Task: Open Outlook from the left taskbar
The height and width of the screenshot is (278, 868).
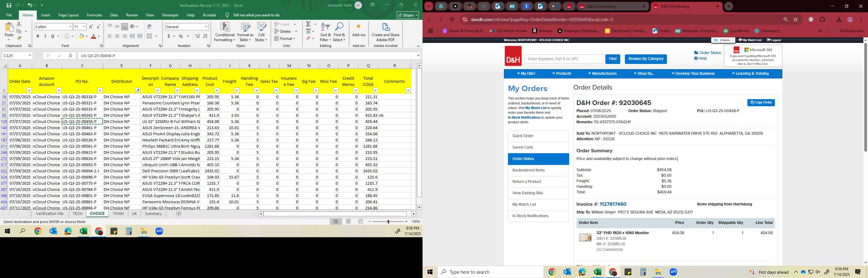Action: tap(53, 231)
